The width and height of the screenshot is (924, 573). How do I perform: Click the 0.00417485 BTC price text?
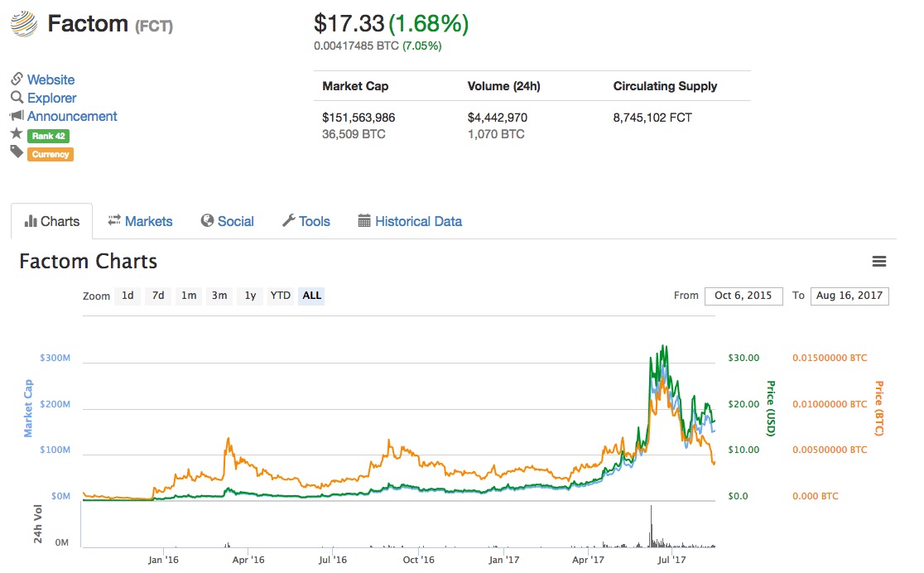point(357,46)
